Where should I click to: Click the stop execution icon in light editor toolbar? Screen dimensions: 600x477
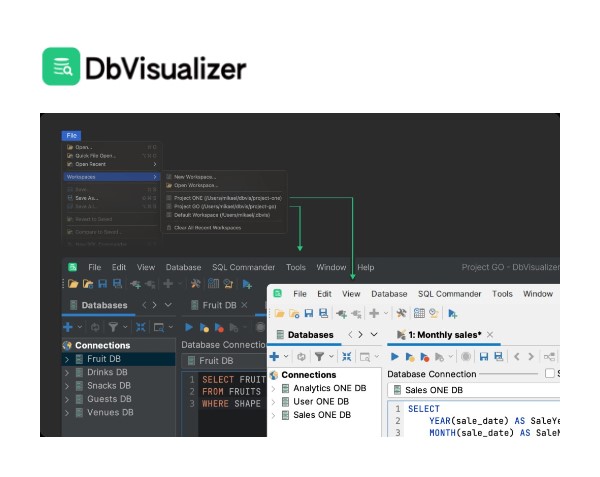pyautogui.click(x=465, y=356)
